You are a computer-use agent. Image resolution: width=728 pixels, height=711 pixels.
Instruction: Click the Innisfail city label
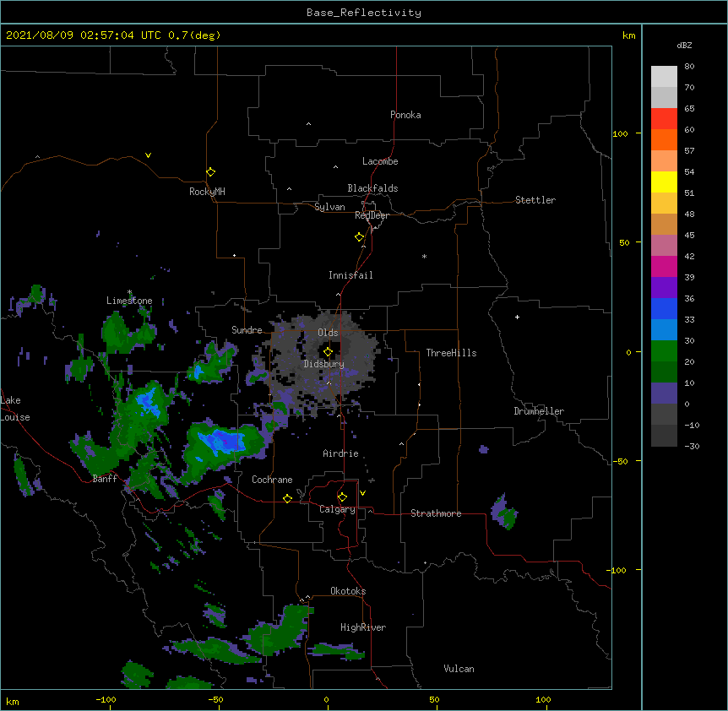point(350,275)
